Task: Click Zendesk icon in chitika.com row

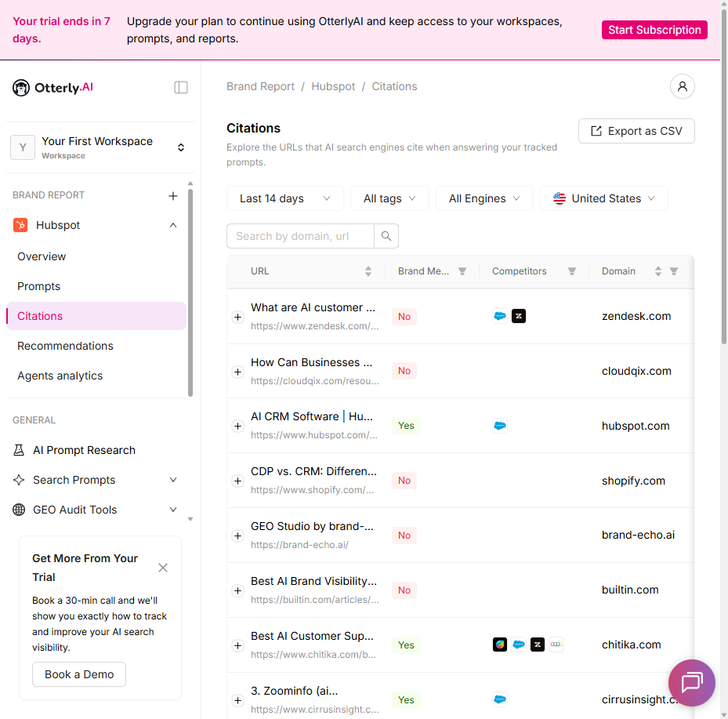Action: pos(537,645)
